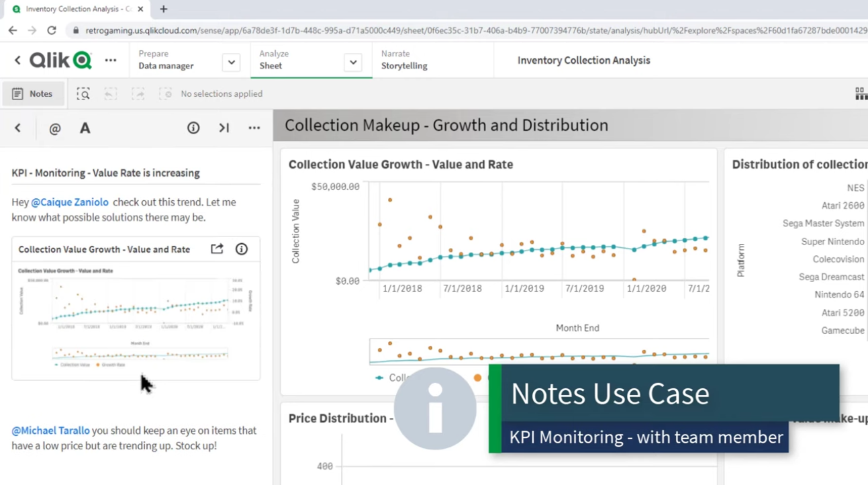Open the smart search selection tool

point(83,94)
